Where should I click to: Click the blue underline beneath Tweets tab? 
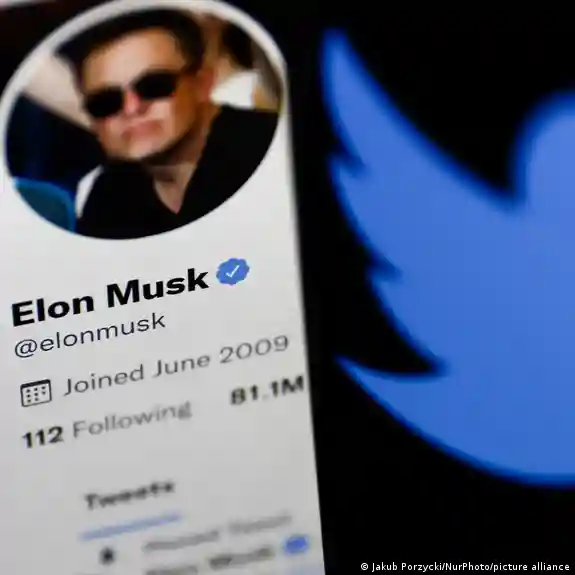[131, 527]
